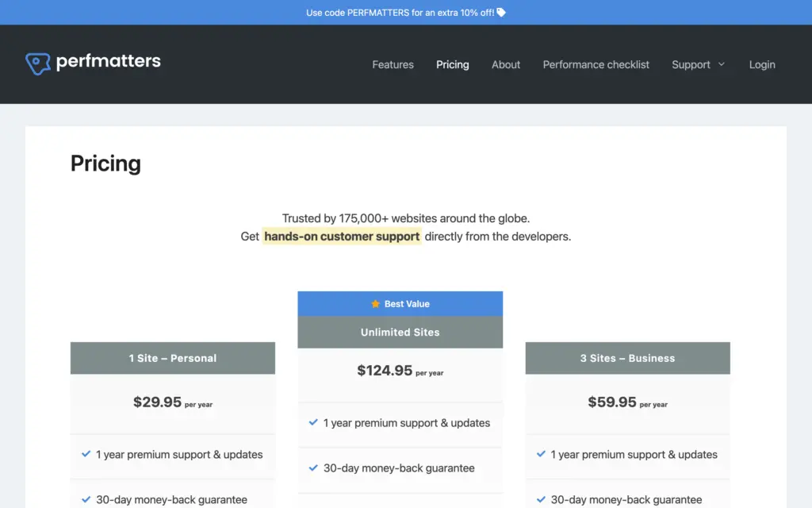Click the perfmatters wordmark
The image size is (812, 508).
108,62
